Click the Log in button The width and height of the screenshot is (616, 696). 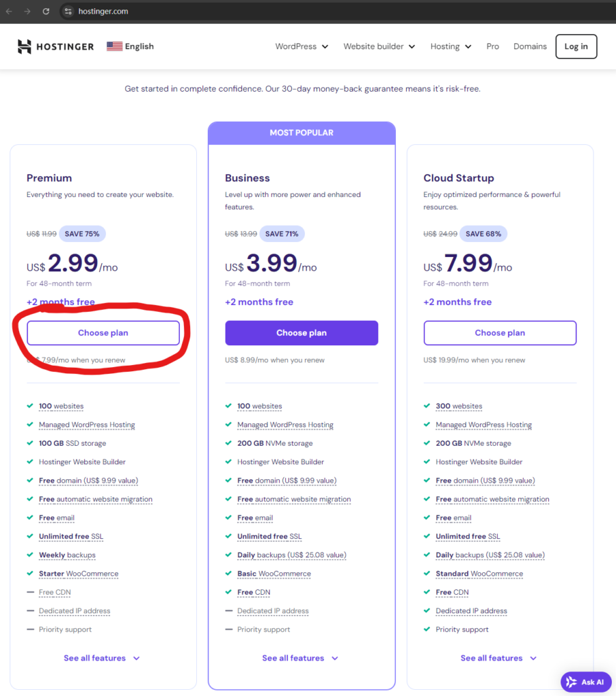[576, 46]
